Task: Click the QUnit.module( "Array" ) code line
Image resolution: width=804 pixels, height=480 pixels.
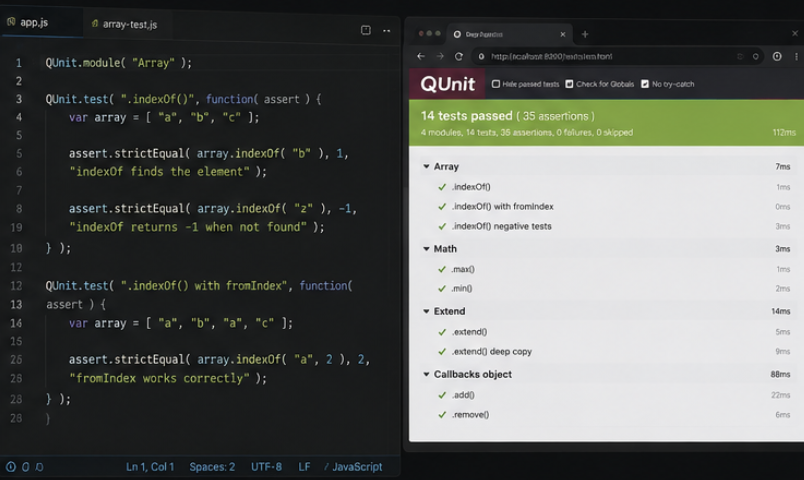Action: (118, 63)
